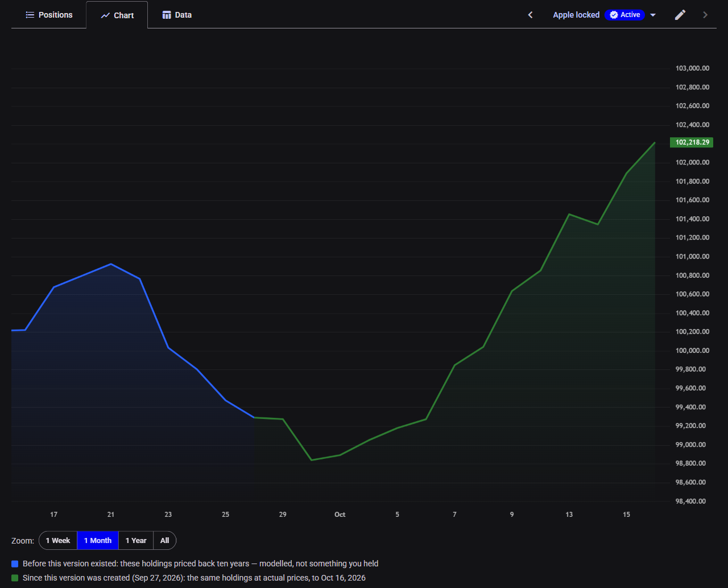Go to previous version with left chevron

[x=530, y=15]
